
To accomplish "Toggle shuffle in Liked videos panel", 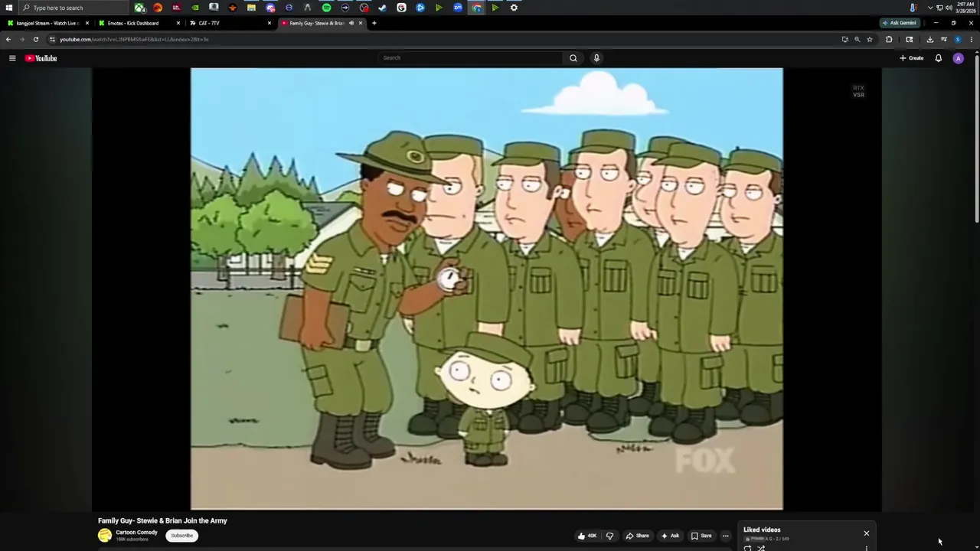I will [x=761, y=548].
